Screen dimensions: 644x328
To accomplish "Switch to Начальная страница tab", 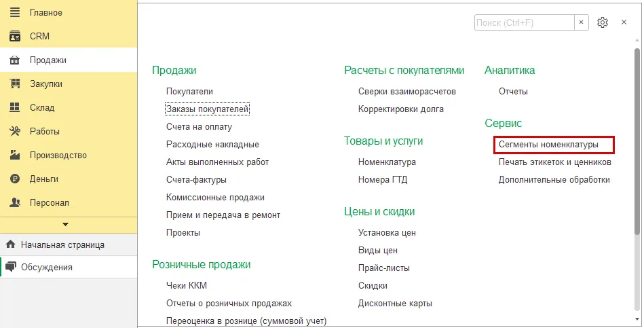I will (x=69, y=244).
